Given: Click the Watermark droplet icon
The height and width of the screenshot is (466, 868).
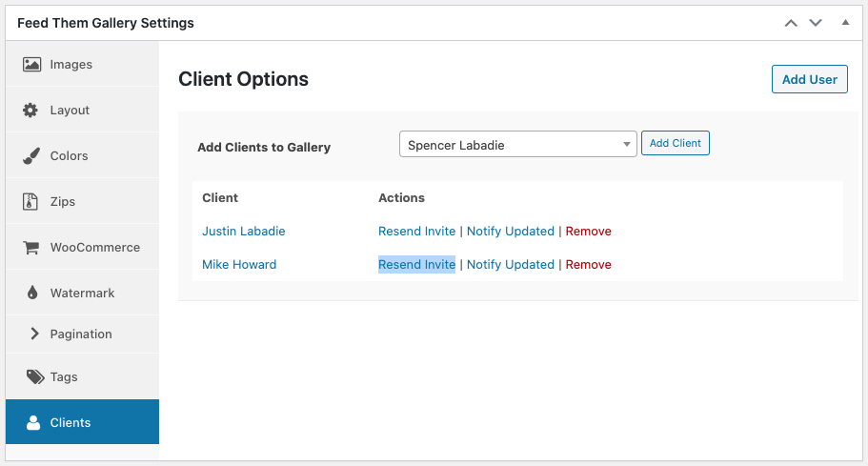Looking at the screenshot, I should coord(32,293).
